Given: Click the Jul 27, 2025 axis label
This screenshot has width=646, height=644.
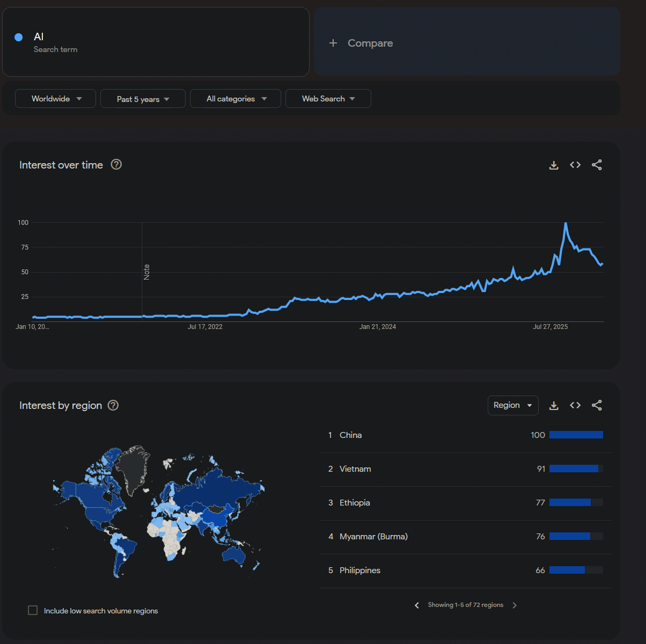Looking at the screenshot, I should tap(550, 327).
